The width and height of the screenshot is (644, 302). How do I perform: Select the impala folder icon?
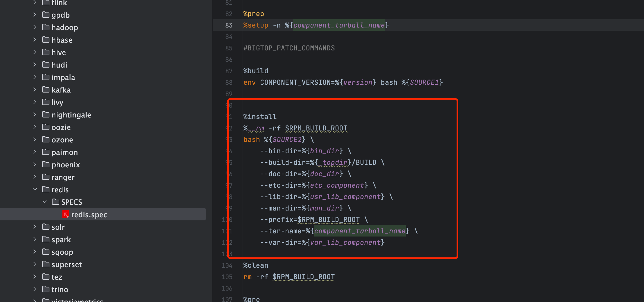point(46,77)
